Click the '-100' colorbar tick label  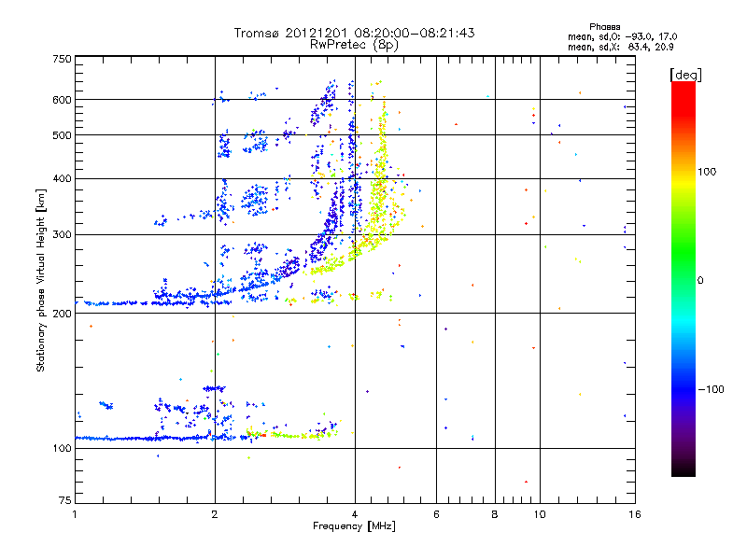(711, 389)
